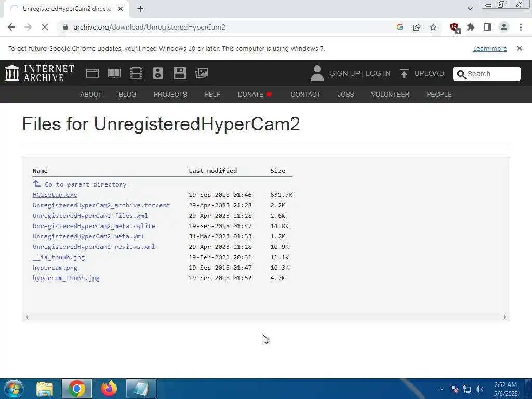The image size is (532, 399).
Task: Open the Internet Archive home logo
Action: pyautogui.click(x=39, y=73)
